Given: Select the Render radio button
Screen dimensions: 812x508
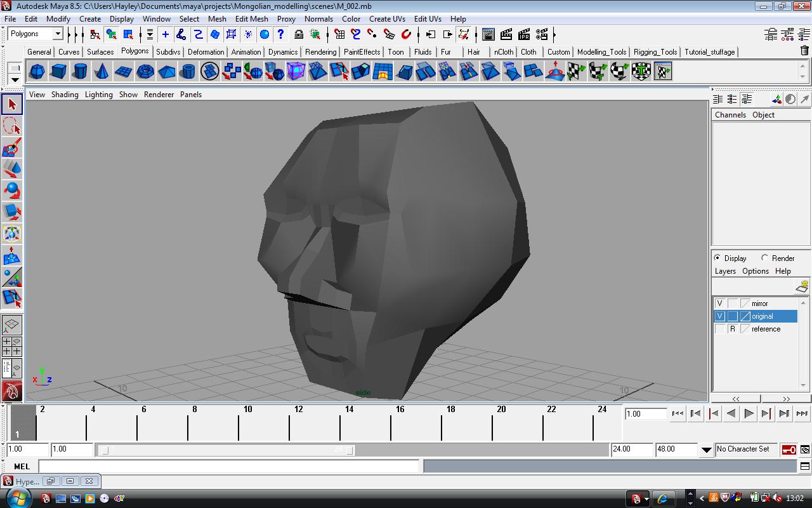Looking at the screenshot, I should tap(765, 258).
